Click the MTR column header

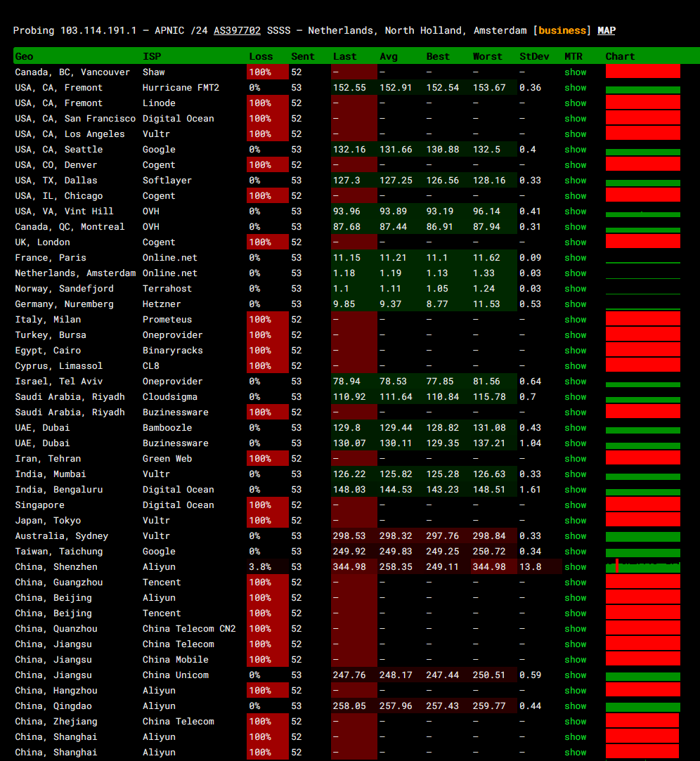(573, 56)
